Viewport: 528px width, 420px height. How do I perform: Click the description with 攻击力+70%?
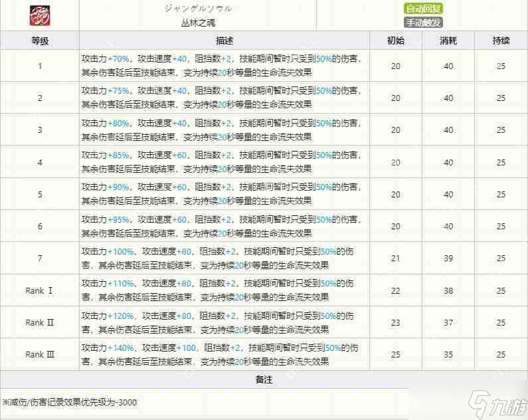click(222, 66)
